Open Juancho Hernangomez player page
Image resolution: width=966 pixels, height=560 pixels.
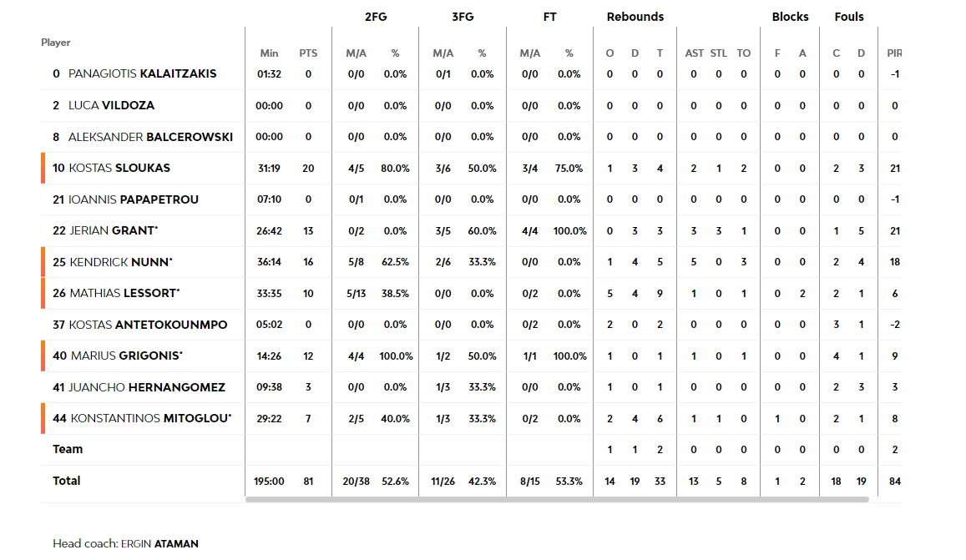[147, 387]
